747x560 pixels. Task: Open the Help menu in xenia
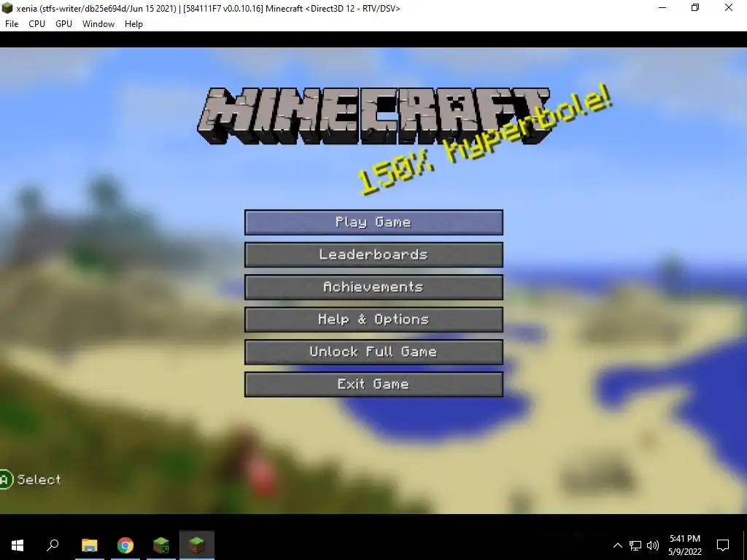pos(134,24)
